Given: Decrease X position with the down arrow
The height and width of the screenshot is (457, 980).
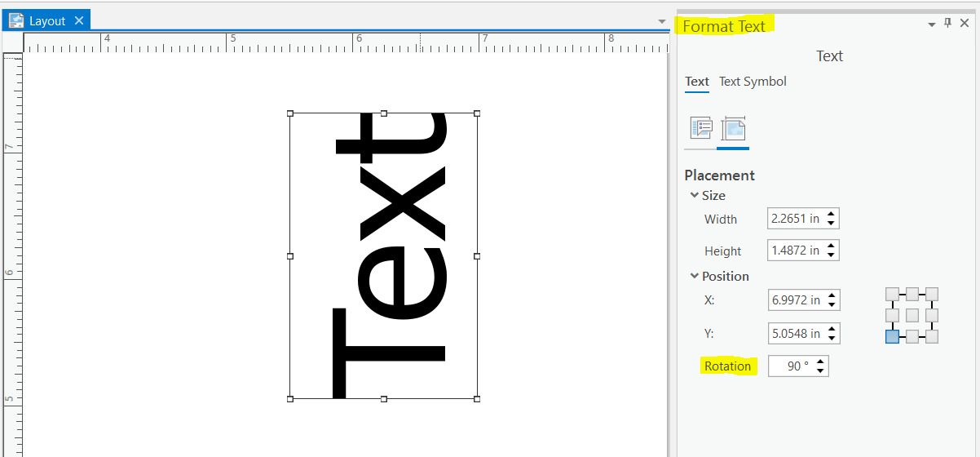Looking at the screenshot, I should (831, 305).
